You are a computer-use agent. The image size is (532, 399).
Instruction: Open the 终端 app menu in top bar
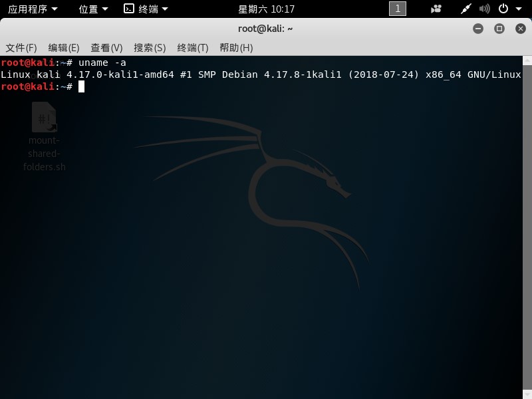pyautogui.click(x=146, y=9)
